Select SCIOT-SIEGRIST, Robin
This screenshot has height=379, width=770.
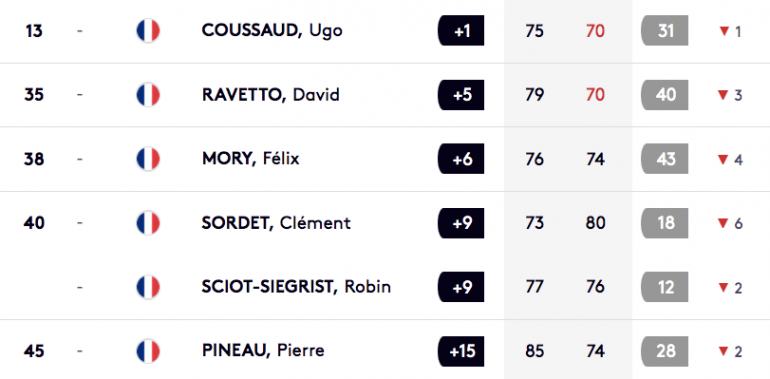coord(297,287)
